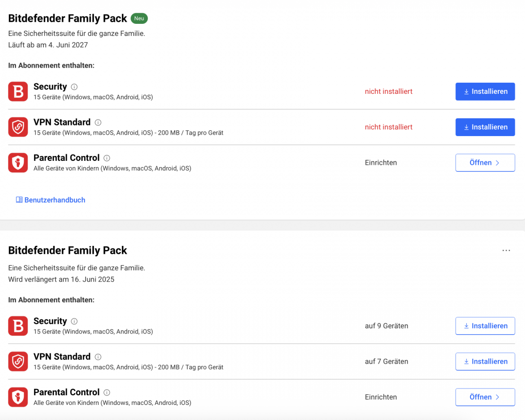Click the Security B icon in second pack
525x420 pixels.
[18, 326]
